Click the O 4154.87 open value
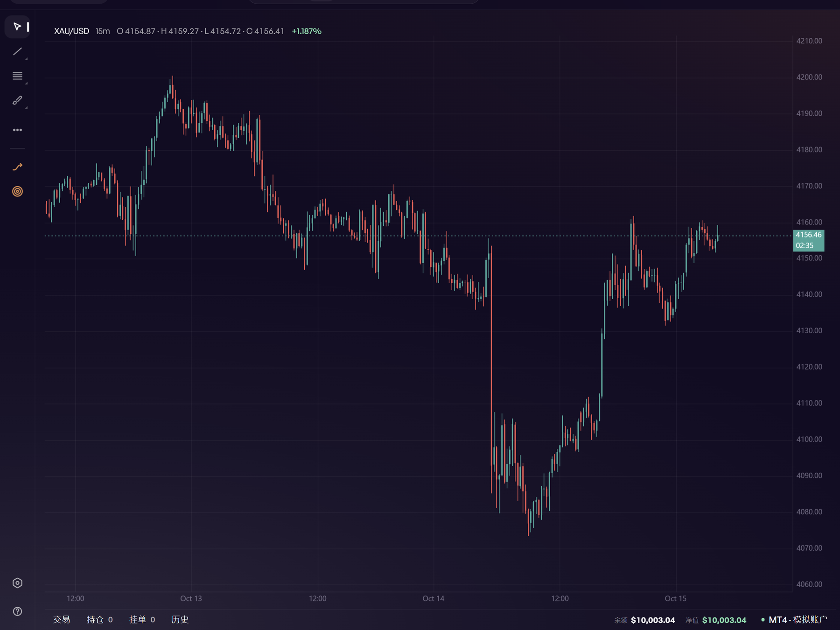This screenshot has height=630, width=840. point(136,31)
